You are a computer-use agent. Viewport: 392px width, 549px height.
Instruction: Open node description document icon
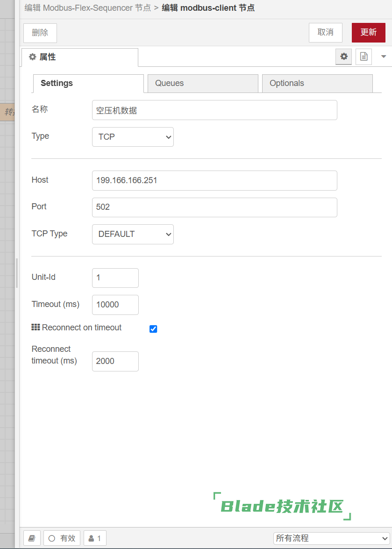(x=363, y=57)
